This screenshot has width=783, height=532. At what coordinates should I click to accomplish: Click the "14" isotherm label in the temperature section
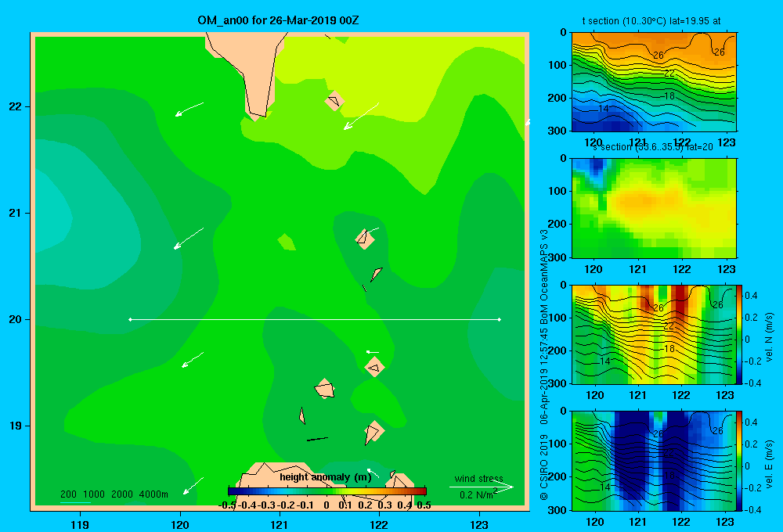pyautogui.click(x=603, y=108)
